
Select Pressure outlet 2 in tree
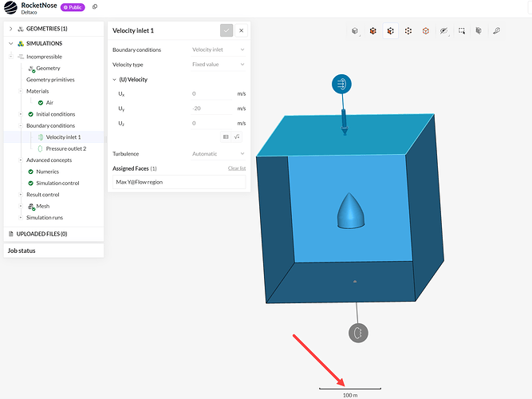(x=66, y=148)
